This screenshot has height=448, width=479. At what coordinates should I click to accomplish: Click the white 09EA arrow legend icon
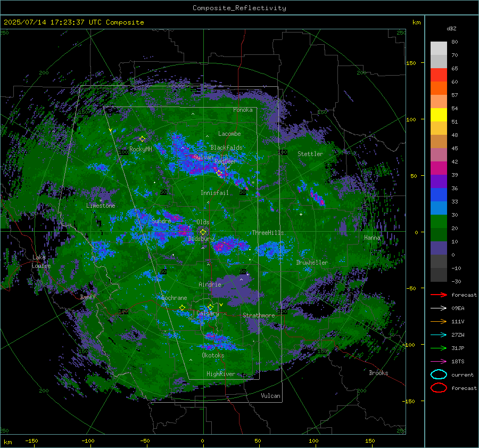click(439, 308)
